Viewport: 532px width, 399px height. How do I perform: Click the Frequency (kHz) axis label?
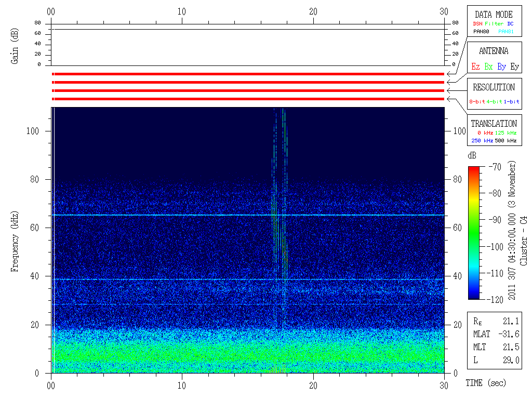point(14,241)
